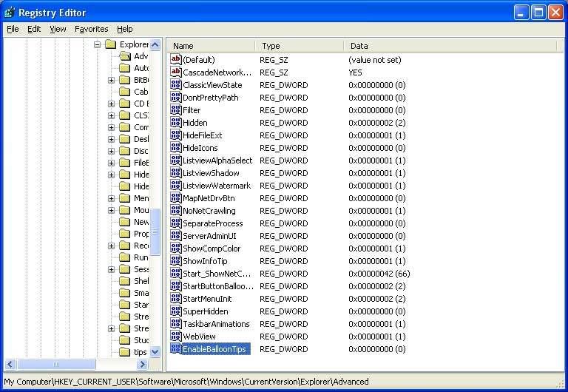Screen dimensions: 568x392
Task: Sort values by the Name column header
Action: click(x=212, y=46)
